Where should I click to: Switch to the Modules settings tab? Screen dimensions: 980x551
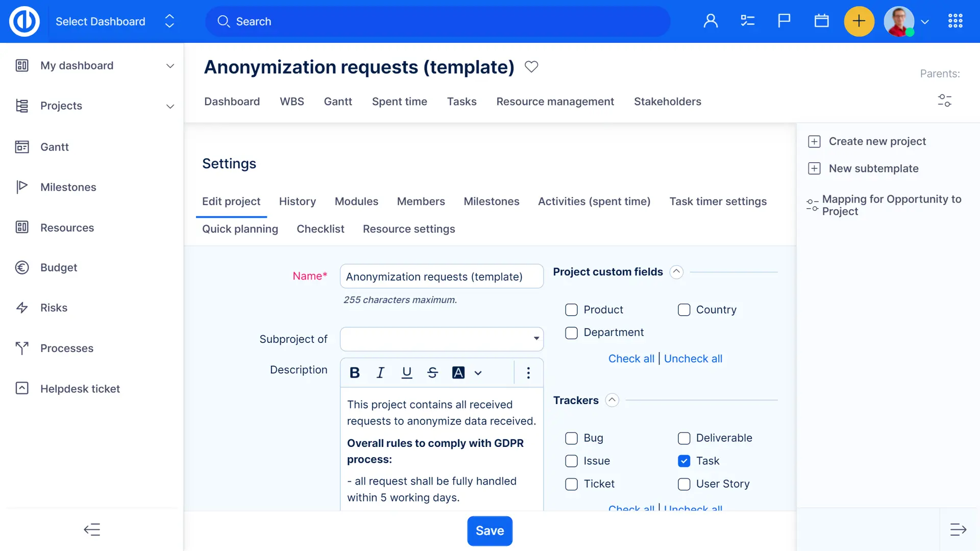[x=356, y=202]
